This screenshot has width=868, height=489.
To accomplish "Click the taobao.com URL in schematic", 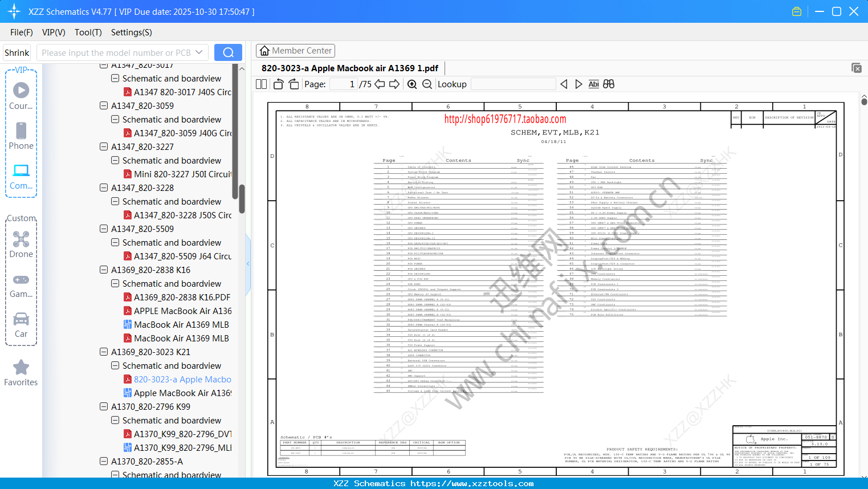I will tap(506, 119).
